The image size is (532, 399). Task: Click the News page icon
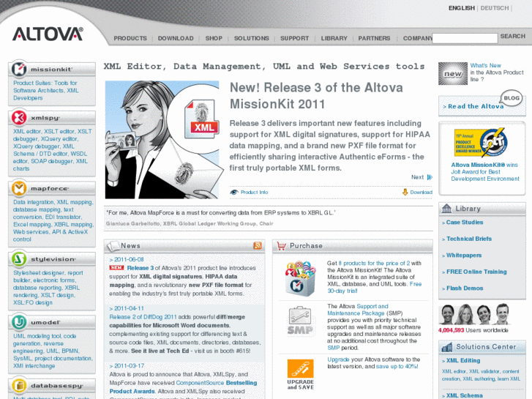click(113, 246)
